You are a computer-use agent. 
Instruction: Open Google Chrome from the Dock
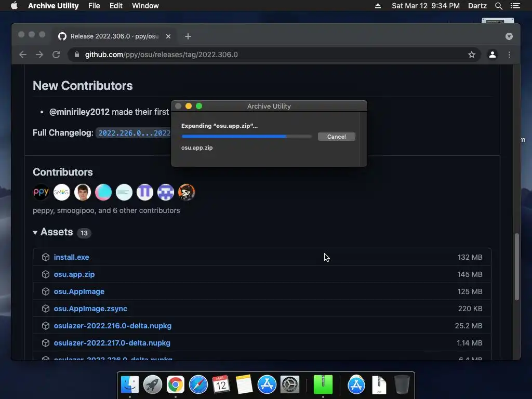pyautogui.click(x=176, y=385)
